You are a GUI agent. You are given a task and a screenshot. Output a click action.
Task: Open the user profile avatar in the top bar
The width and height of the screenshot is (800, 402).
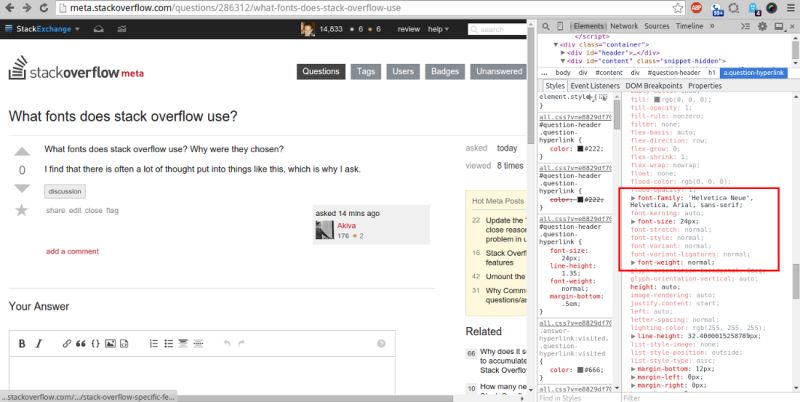(308, 29)
